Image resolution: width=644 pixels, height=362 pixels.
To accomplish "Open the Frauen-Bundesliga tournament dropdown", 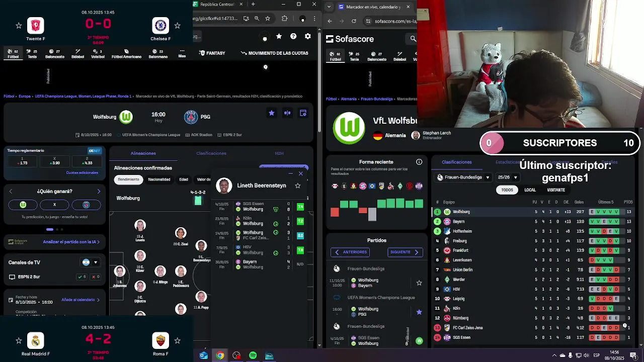I will pos(463,177).
